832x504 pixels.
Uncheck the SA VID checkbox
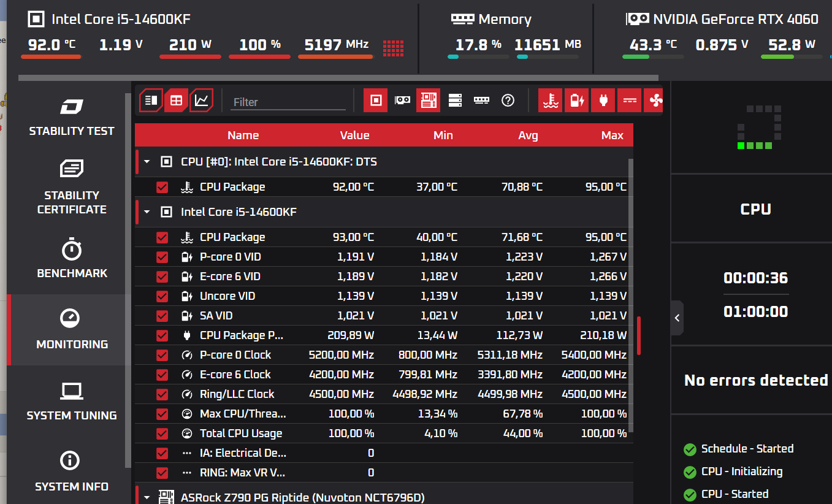[162, 316]
